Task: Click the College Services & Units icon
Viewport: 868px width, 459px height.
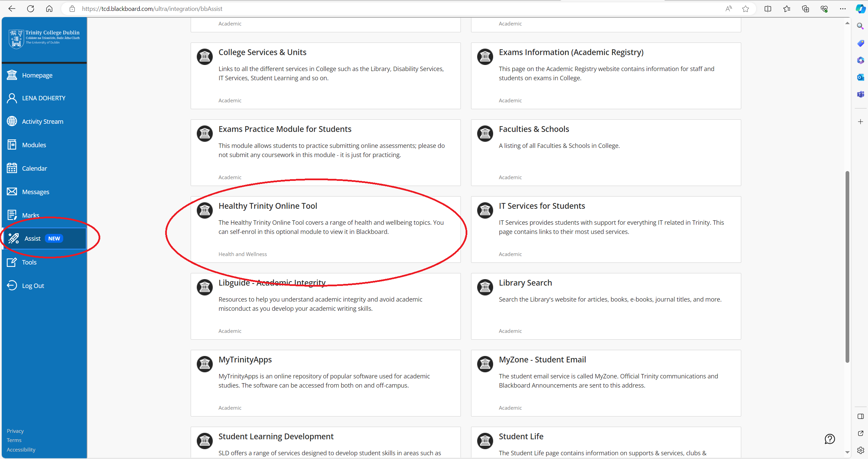Action: coord(205,57)
